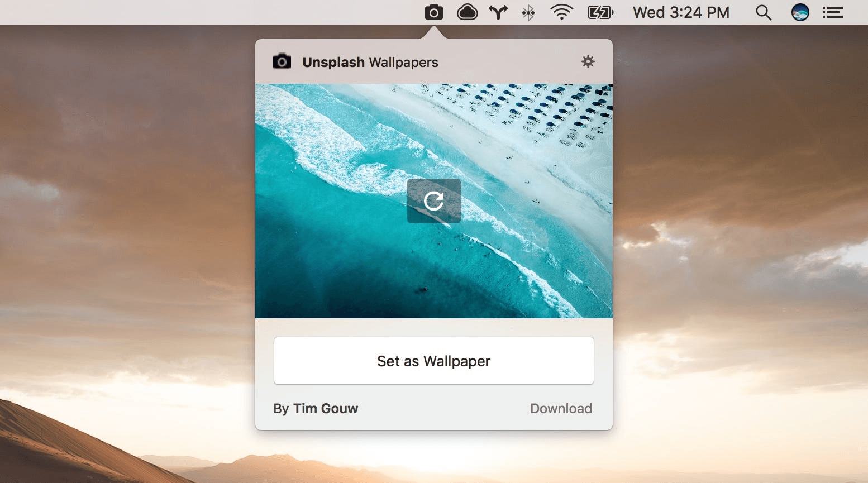
Task: Click the Unsplash Wallpapers title text
Action: click(370, 63)
